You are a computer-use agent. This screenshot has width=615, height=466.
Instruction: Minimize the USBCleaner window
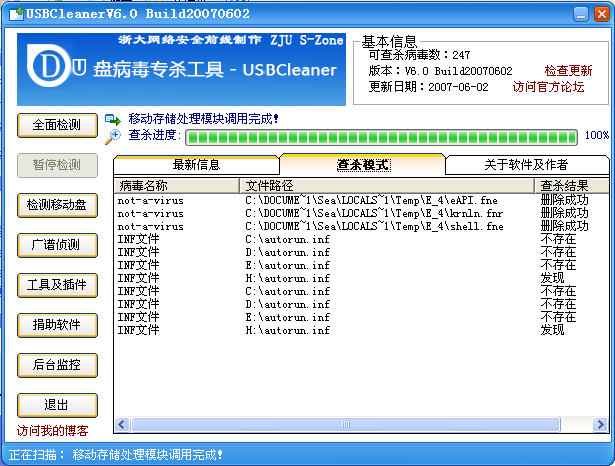(581, 14)
